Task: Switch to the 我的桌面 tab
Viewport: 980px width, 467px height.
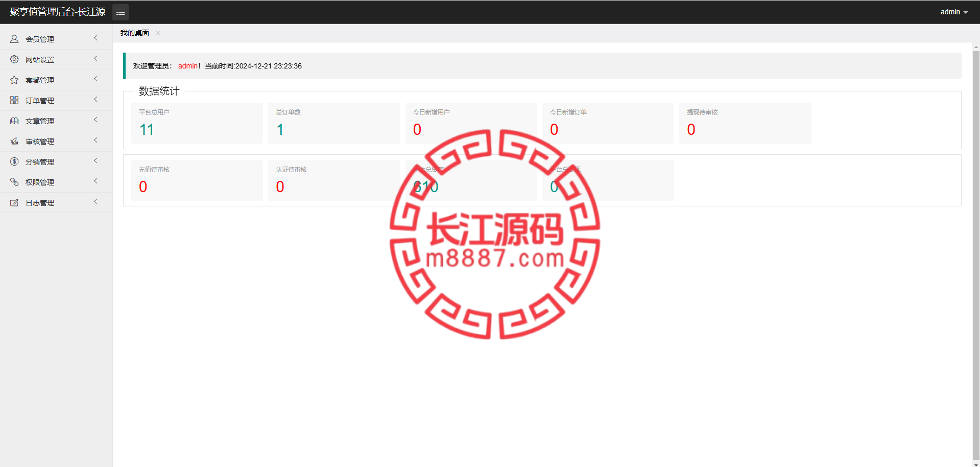Action: click(x=135, y=33)
